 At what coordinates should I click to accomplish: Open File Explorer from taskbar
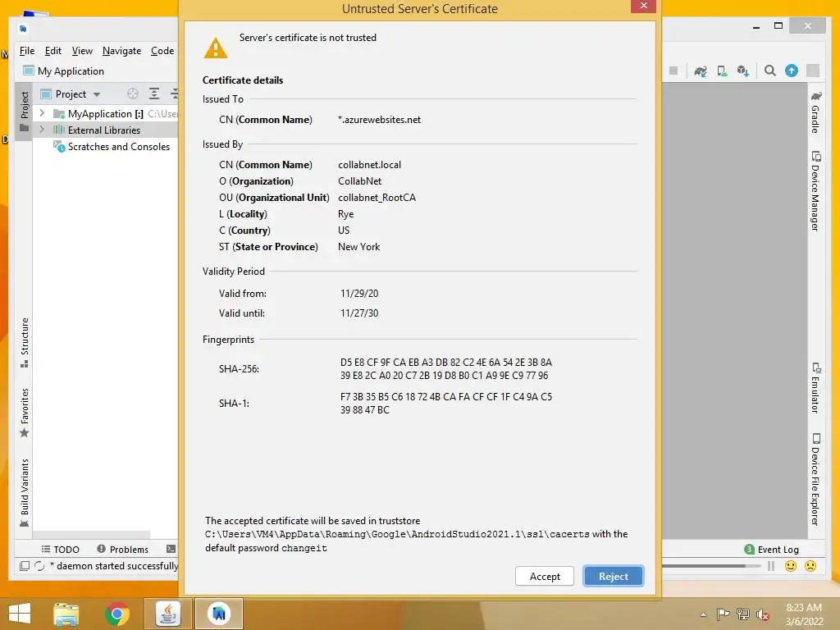66,614
